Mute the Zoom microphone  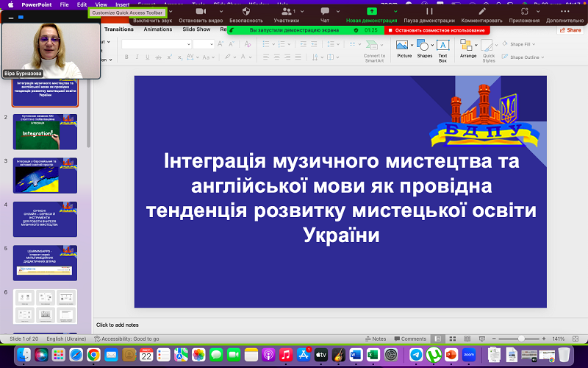click(x=152, y=21)
